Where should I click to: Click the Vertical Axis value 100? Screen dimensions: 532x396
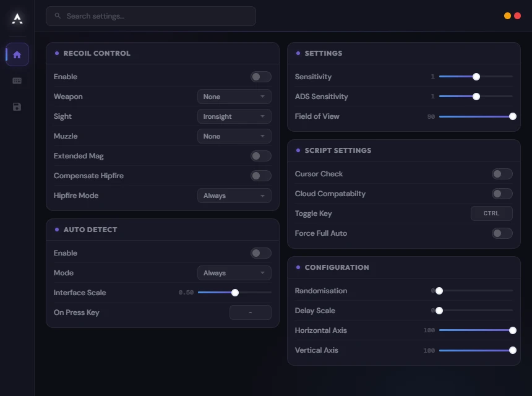point(429,351)
